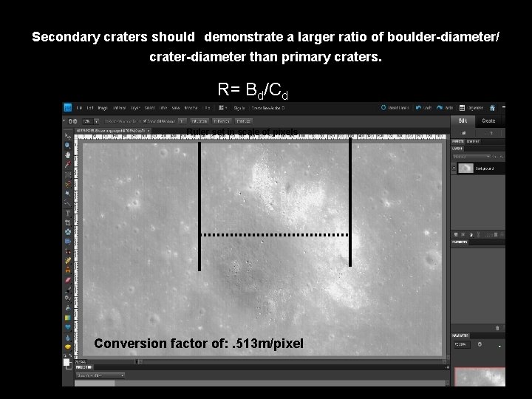Select the Zoom magnifier tool

coord(67,146)
